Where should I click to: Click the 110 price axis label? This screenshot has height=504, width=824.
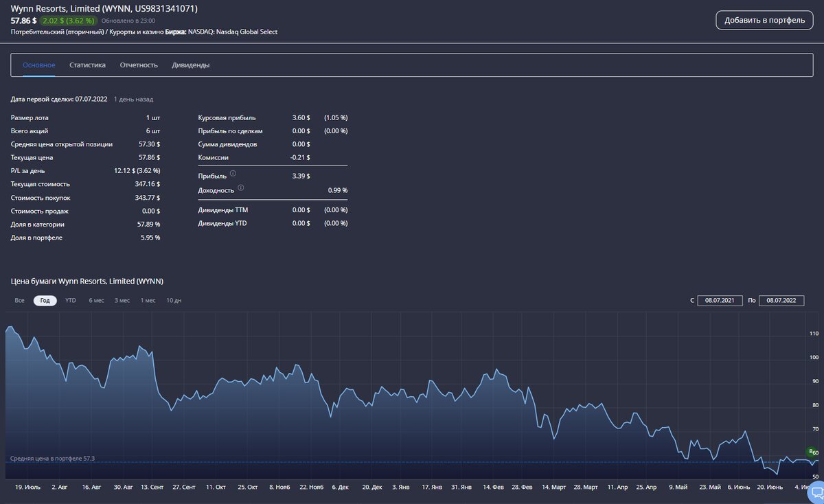coord(814,334)
